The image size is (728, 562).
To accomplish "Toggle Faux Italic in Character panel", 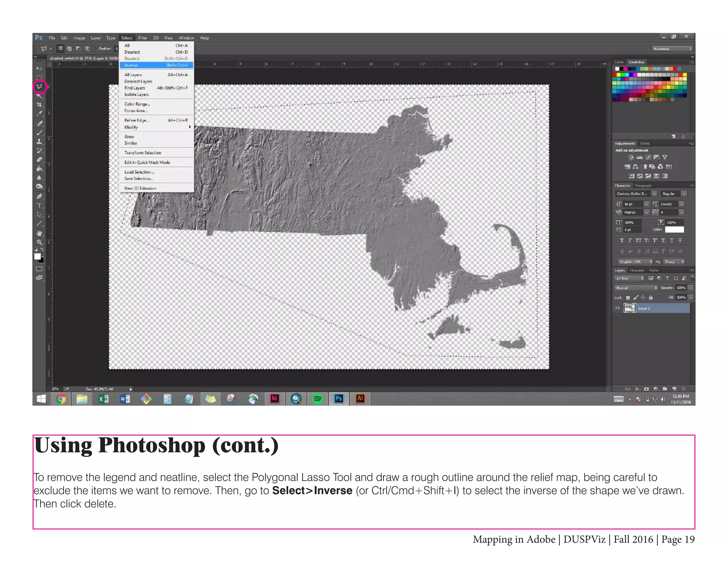I will pos(630,241).
